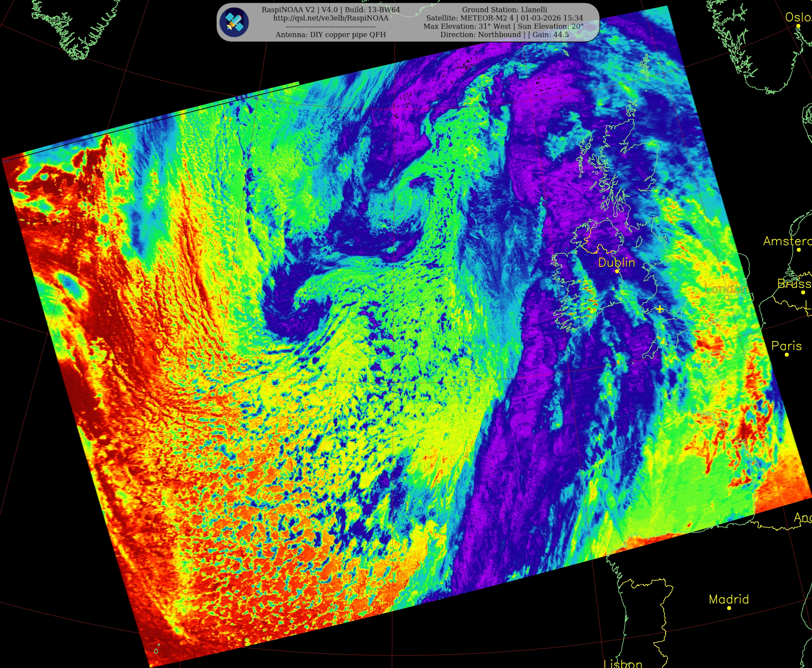
Task: Click the yellow plus ground station marker
Action: coord(660,309)
